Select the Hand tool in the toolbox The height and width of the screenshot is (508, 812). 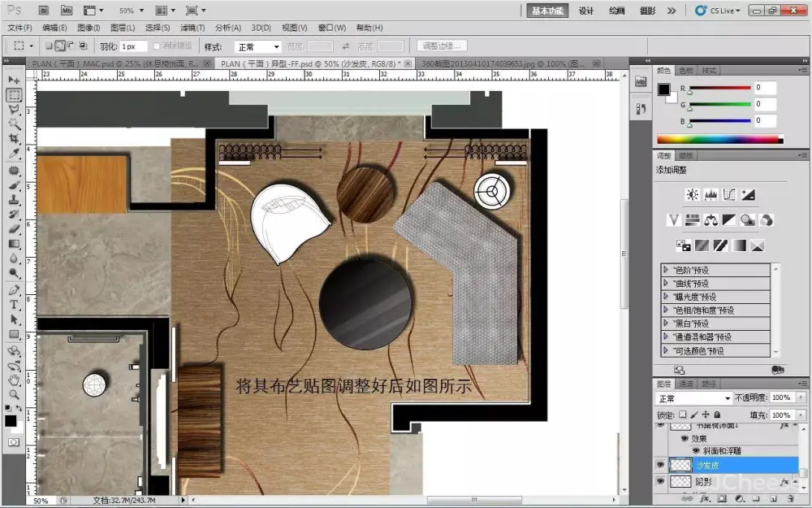click(x=14, y=380)
